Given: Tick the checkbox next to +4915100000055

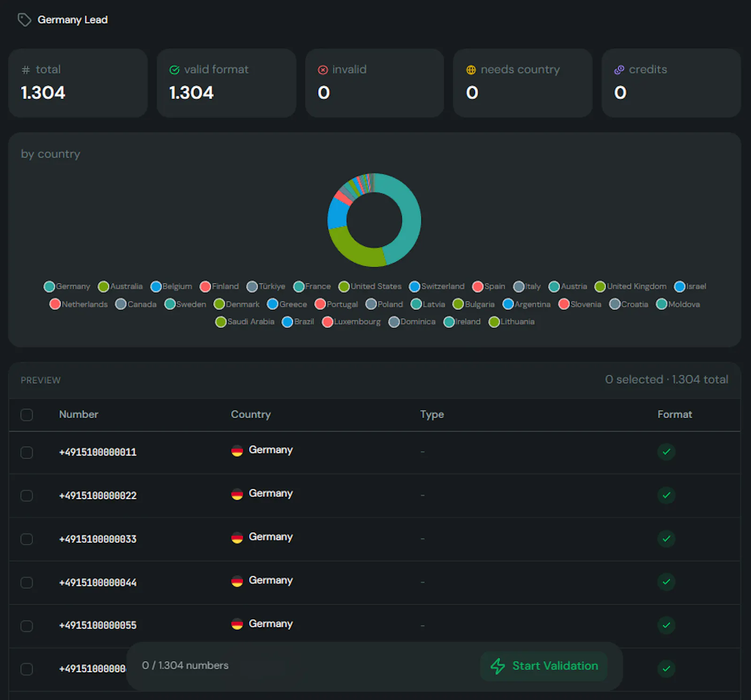Looking at the screenshot, I should pyautogui.click(x=27, y=626).
